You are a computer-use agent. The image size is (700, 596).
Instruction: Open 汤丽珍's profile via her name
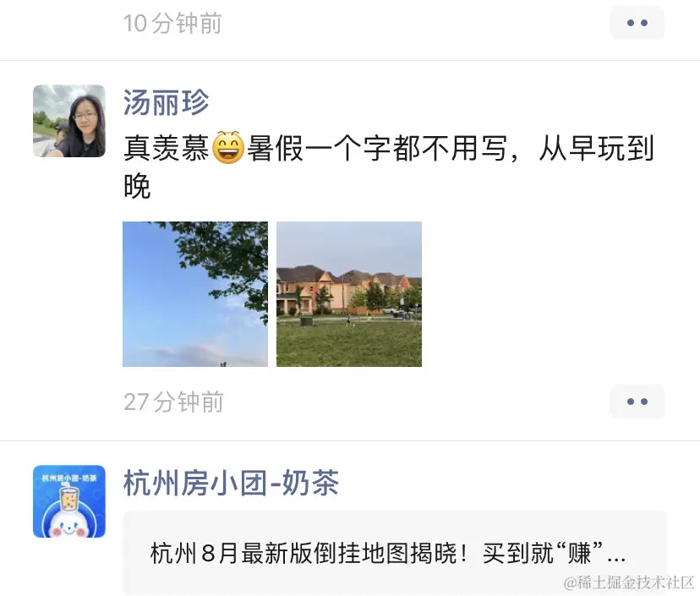(x=166, y=102)
